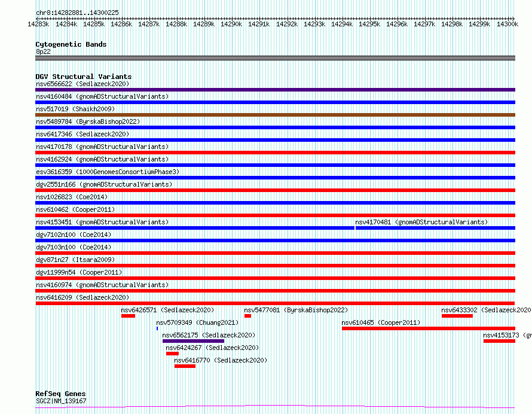Screen dimensions: 532x414
Task: Click the small nsv6426571 red segment
Action: 129,316
